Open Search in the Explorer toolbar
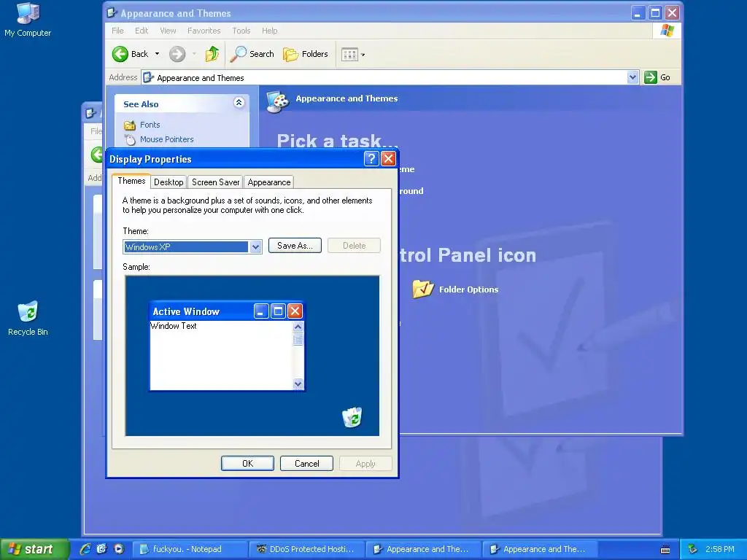 pyautogui.click(x=252, y=54)
